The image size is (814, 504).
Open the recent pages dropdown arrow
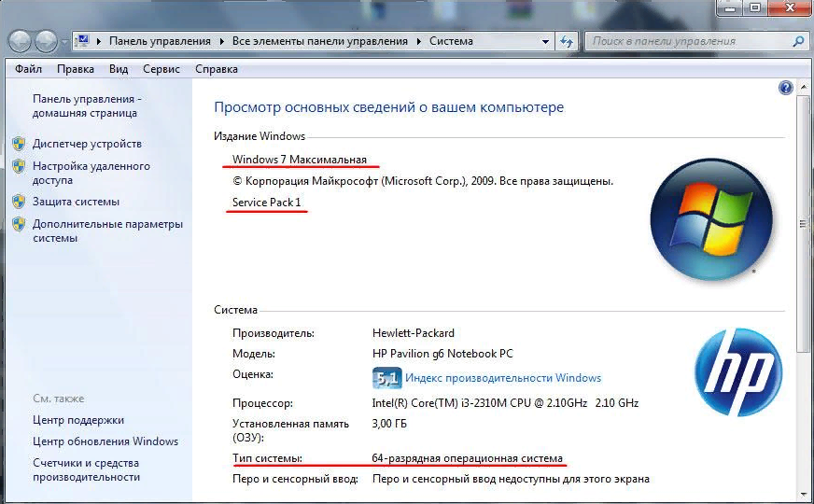tap(64, 42)
